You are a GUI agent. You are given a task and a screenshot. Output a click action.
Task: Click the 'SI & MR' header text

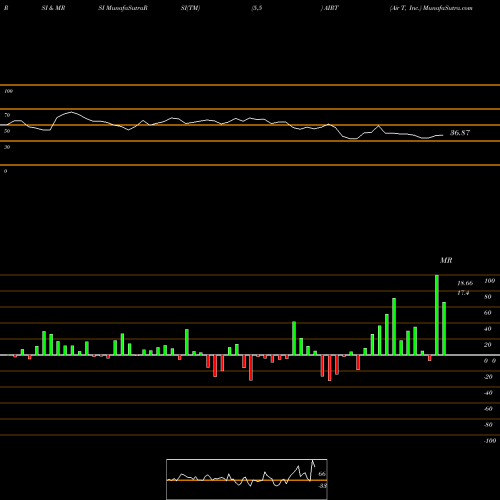(x=53, y=8)
